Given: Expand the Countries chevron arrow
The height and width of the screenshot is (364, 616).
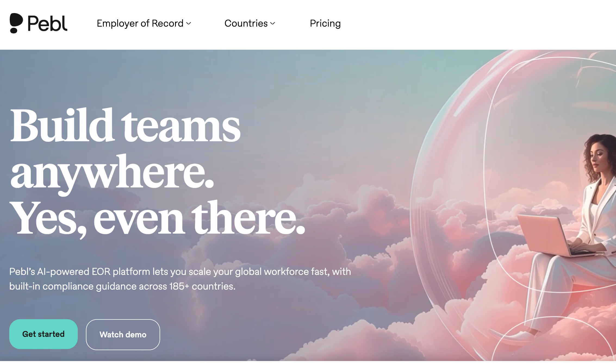Looking at the screenshot, I should 273,24.
